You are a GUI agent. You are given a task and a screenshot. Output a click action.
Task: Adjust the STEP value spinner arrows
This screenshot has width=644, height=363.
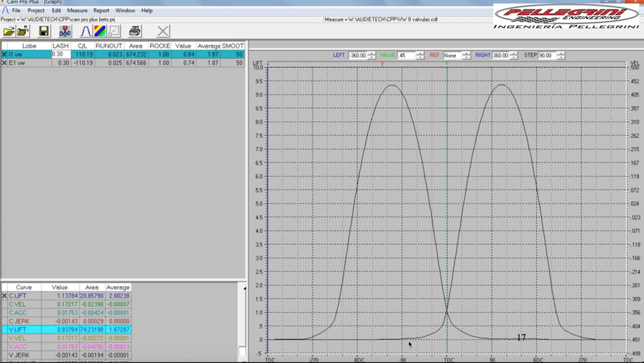point(561,56)
